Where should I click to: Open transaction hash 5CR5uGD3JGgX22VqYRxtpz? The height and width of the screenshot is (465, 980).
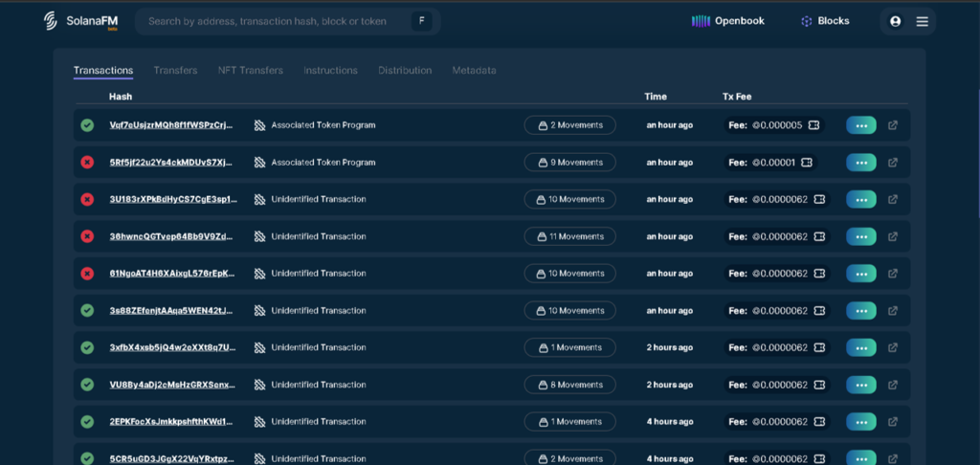click(x=173, y=458)
